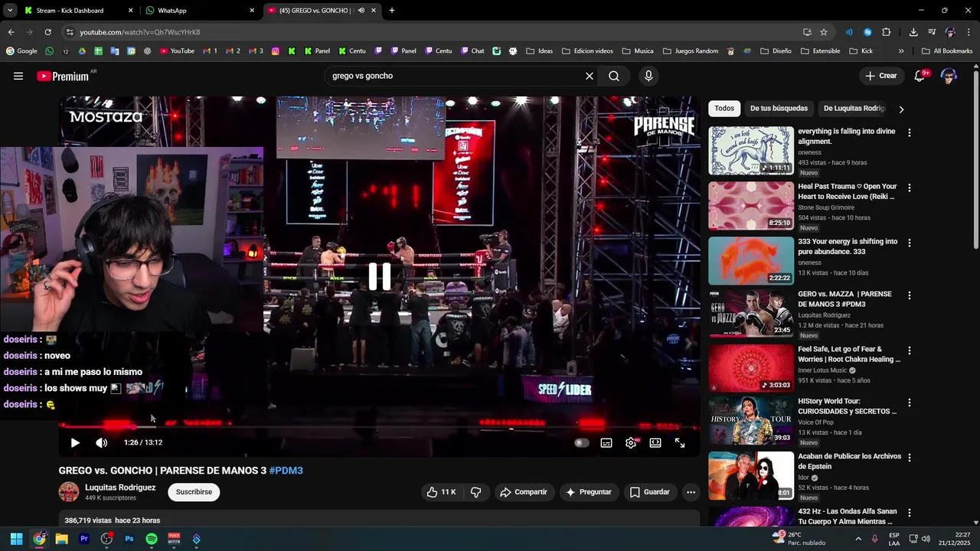Open the Instagram bookmark icon

[x=276, y=51]
